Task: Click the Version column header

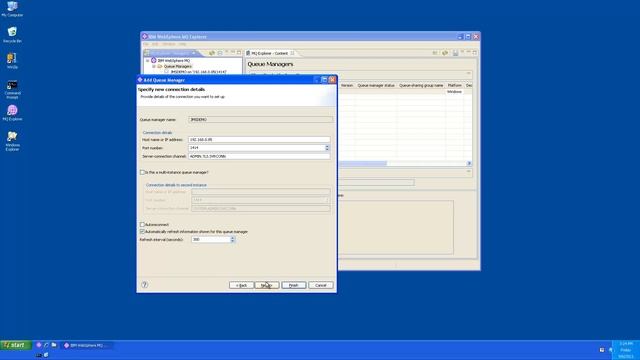Action: point(347,85)
